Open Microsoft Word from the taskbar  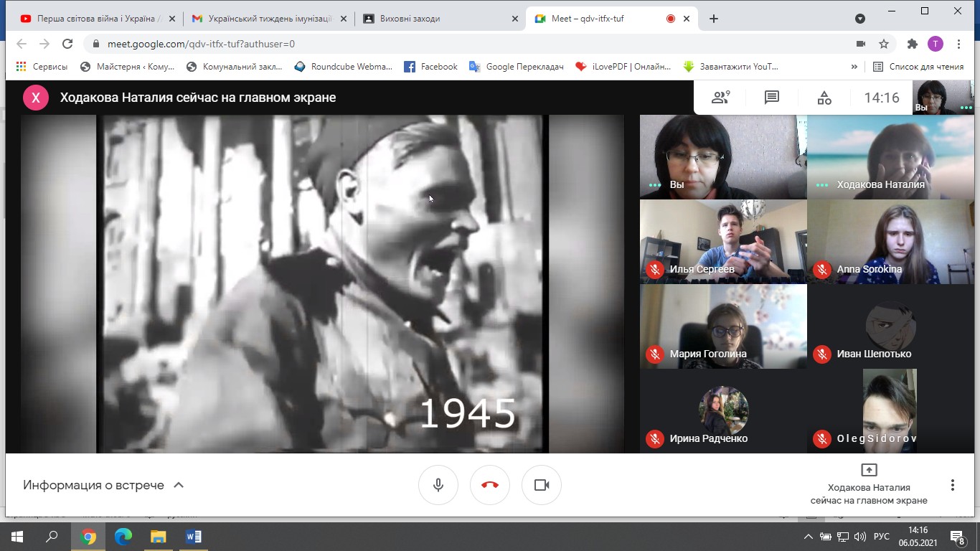pyautogui.click(x=193, y=537)
